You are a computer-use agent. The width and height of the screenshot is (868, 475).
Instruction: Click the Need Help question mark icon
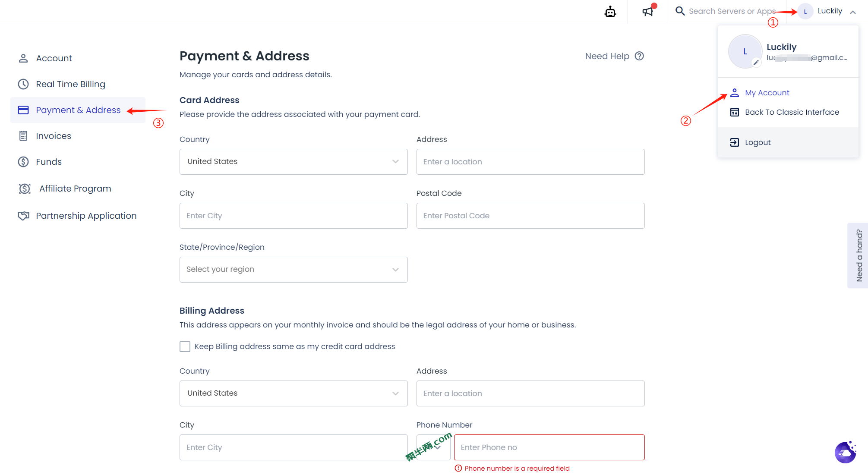pyautogui.click(x=639, y=56)
